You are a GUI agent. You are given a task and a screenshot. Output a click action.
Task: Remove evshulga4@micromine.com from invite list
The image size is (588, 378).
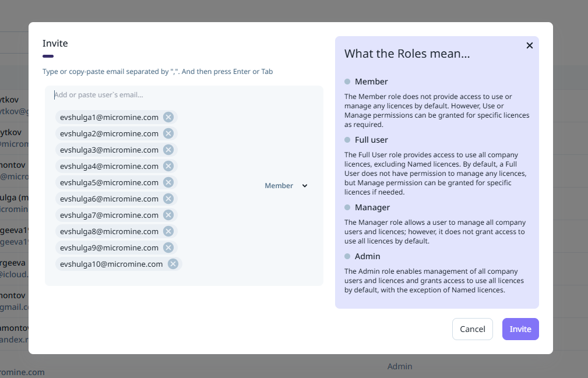pyautogui.click(x=168, y=166)
